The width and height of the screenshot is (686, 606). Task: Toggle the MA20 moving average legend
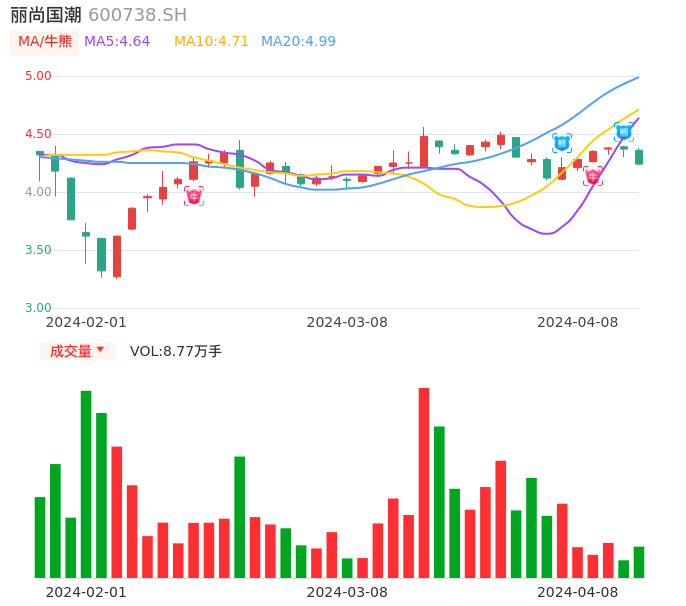tap(298, 41)
